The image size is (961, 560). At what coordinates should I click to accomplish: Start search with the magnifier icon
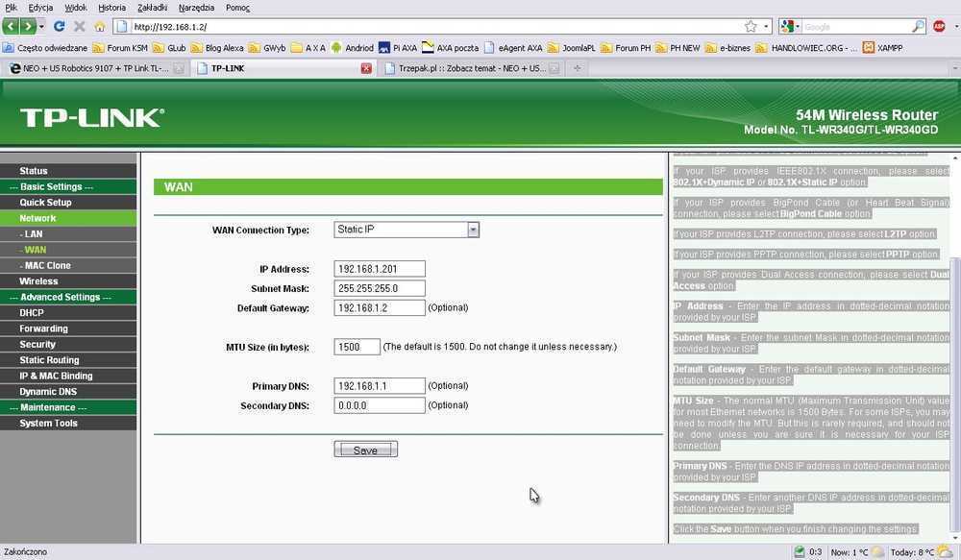[x=918, y=26]
